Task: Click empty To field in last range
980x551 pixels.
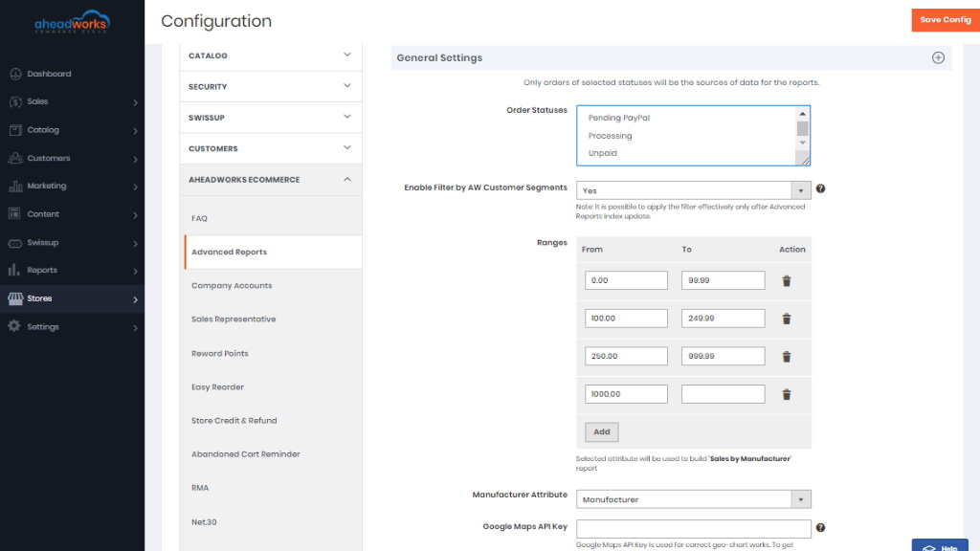Action: coord(723,394)
